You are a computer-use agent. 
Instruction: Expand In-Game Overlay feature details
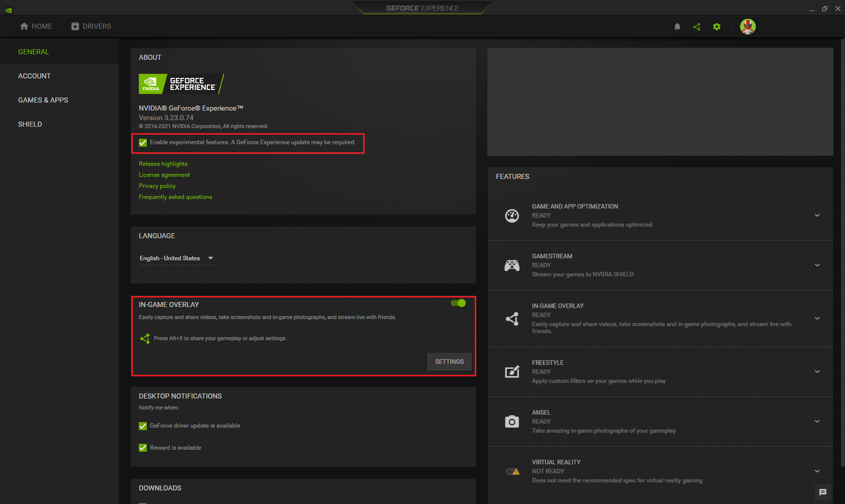pos(817,319)
